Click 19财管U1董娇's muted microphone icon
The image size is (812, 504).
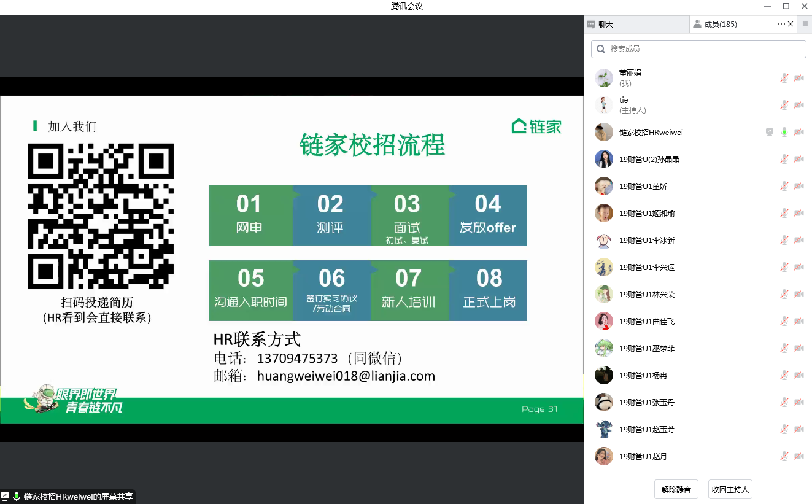[x=784, y=186]
